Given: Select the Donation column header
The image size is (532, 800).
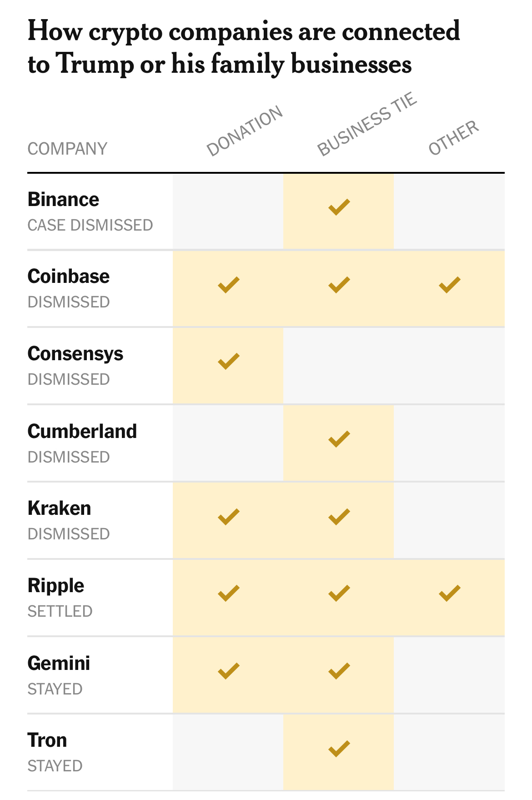Looking at the screenshot, I should click(245, 131).
